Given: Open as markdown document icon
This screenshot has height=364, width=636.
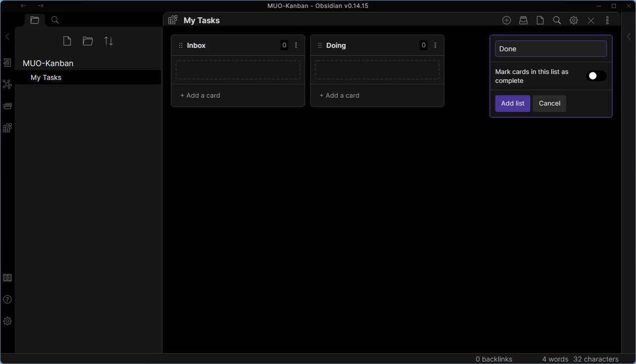Looking at the screenshot, I should [540, 20].
